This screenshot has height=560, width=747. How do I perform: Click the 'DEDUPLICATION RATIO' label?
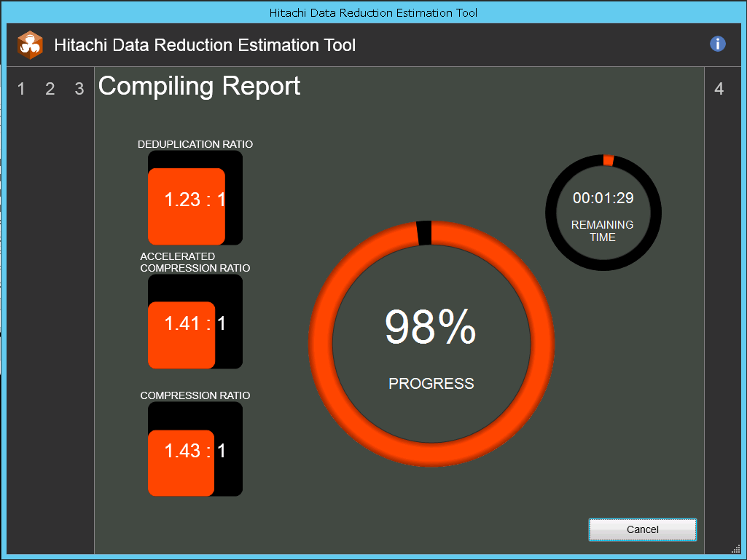coord(195,144)
